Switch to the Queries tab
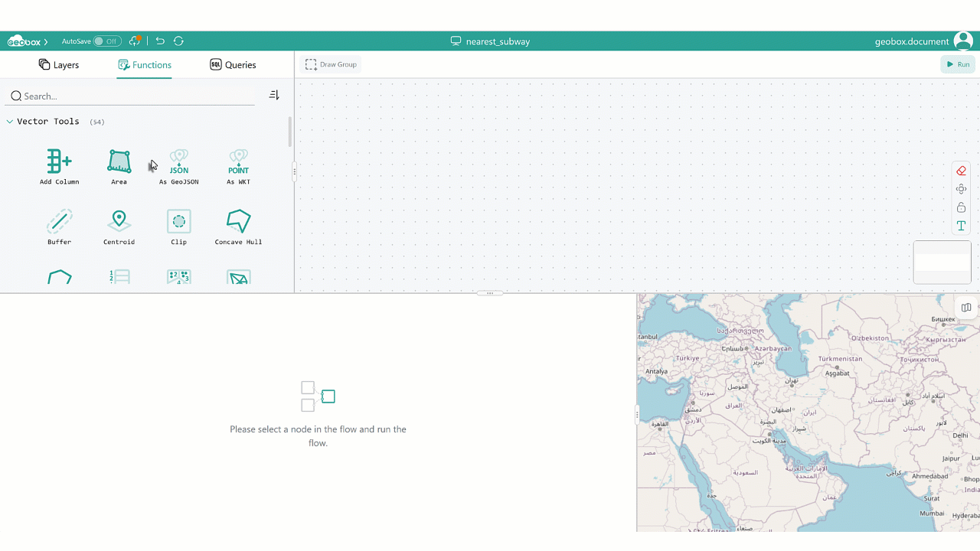This screenshot has height=551, width=980. tap(233, 65)
